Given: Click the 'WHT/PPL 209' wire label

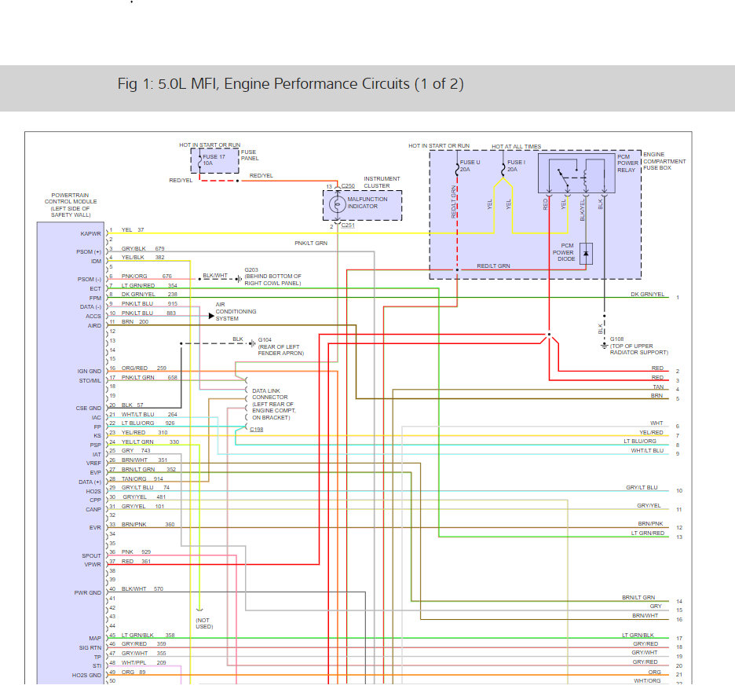Looking at the screenshot, I should click(144, 662).
